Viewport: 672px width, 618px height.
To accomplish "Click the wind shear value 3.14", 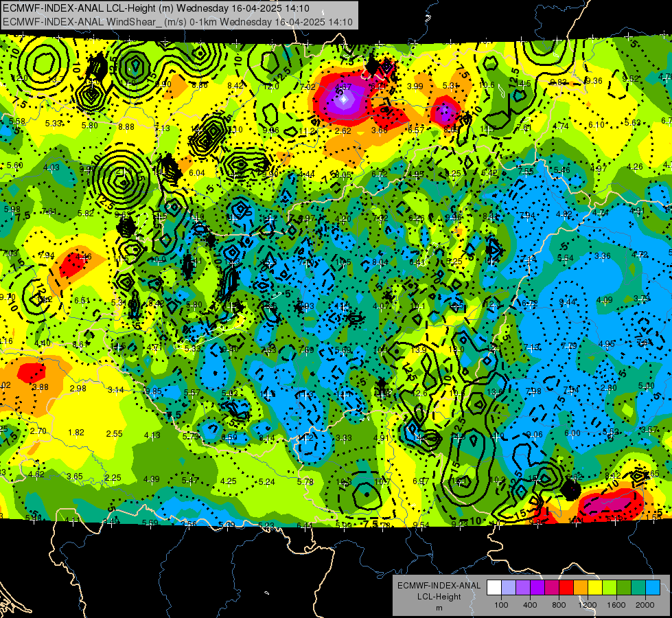I will tap(116, 390).
